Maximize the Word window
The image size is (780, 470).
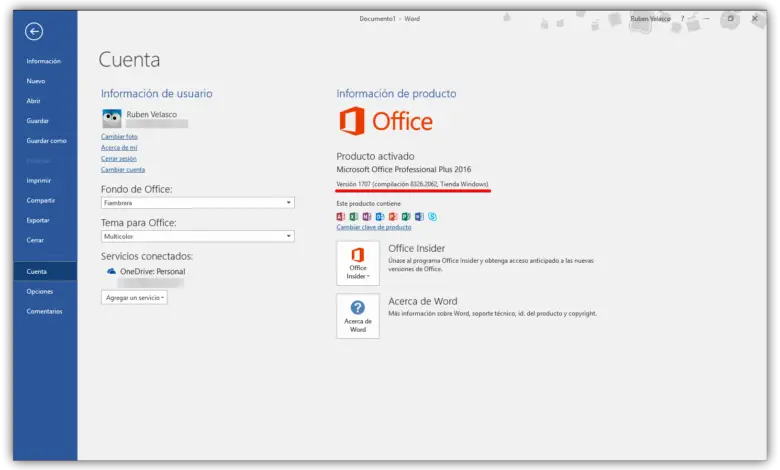(x=730, y=18)
